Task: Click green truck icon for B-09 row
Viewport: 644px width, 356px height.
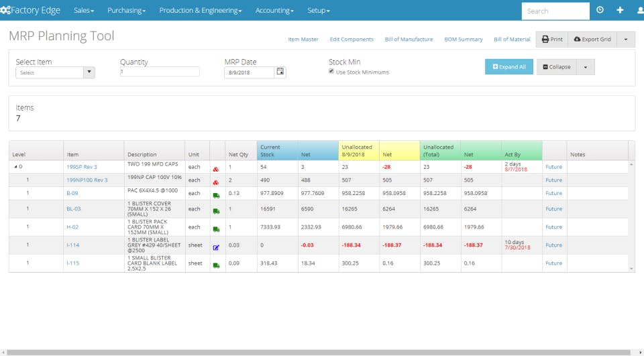Action: tap(216, 196)
